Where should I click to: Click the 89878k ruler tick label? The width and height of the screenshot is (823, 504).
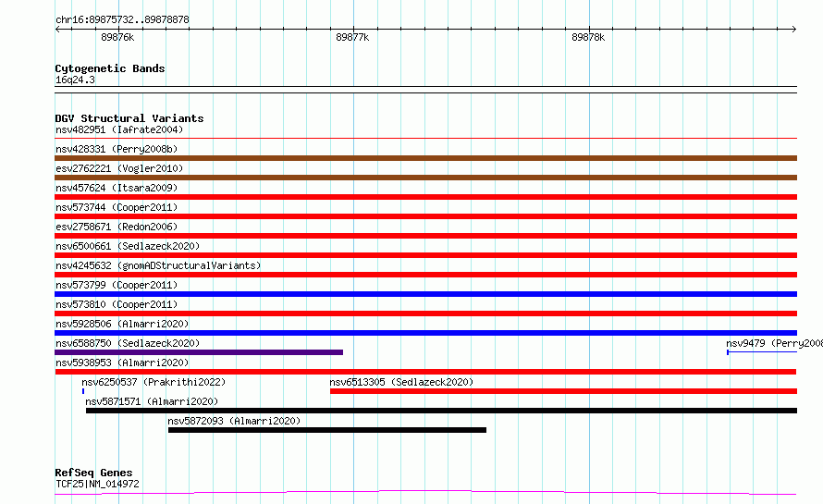point(588,37)
